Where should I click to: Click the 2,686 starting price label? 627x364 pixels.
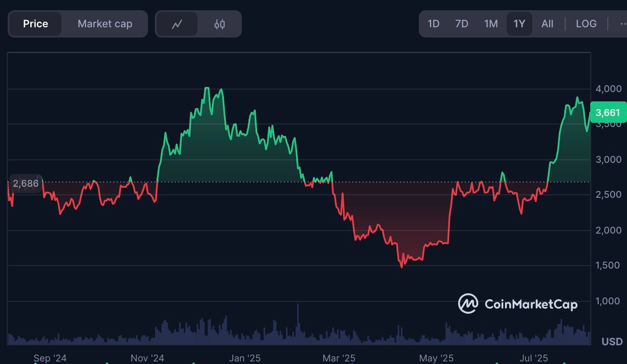click(26, 183)
